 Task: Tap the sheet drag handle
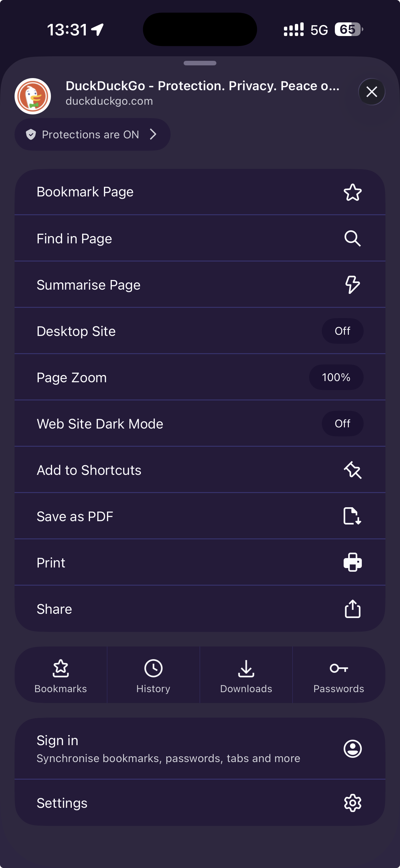pyautogui.click(x=200, y=63)
